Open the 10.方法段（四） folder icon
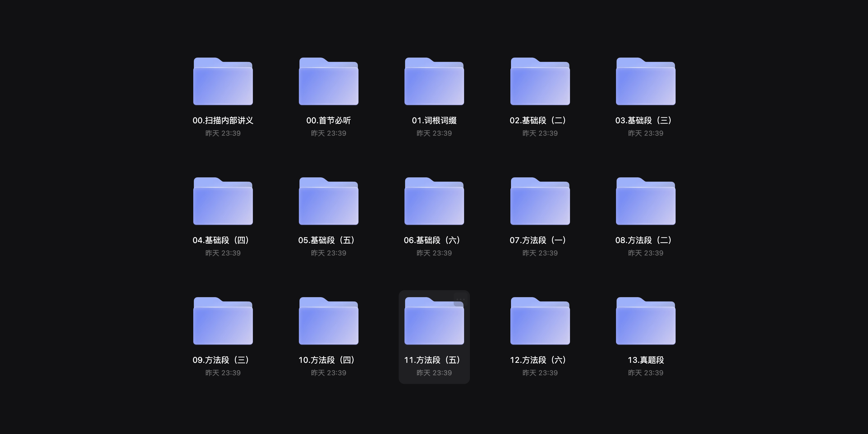 [x=328, y=321]
